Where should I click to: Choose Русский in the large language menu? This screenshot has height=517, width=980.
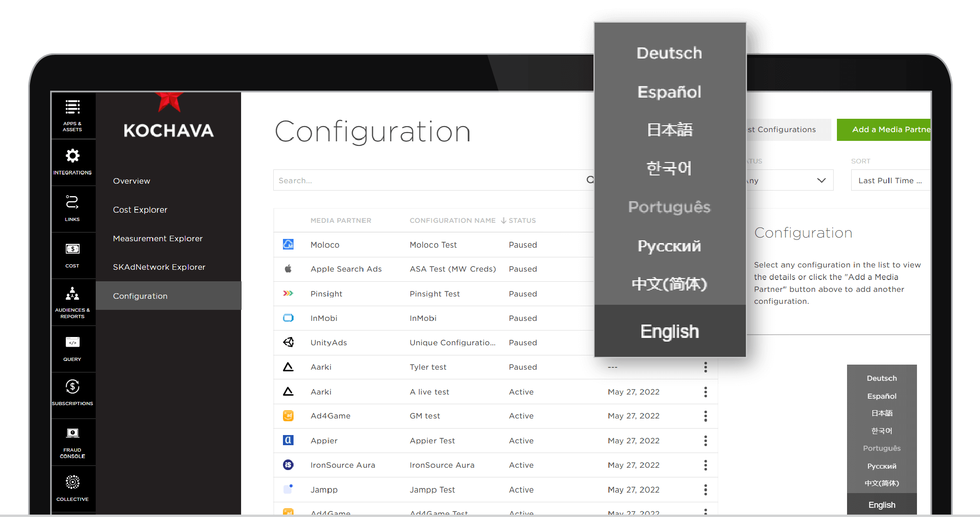(669, 246)
